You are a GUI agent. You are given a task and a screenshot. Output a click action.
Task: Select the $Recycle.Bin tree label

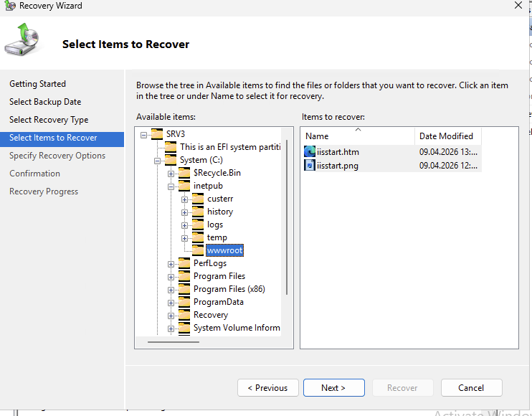pyautogui.click(x=217, y=173)
